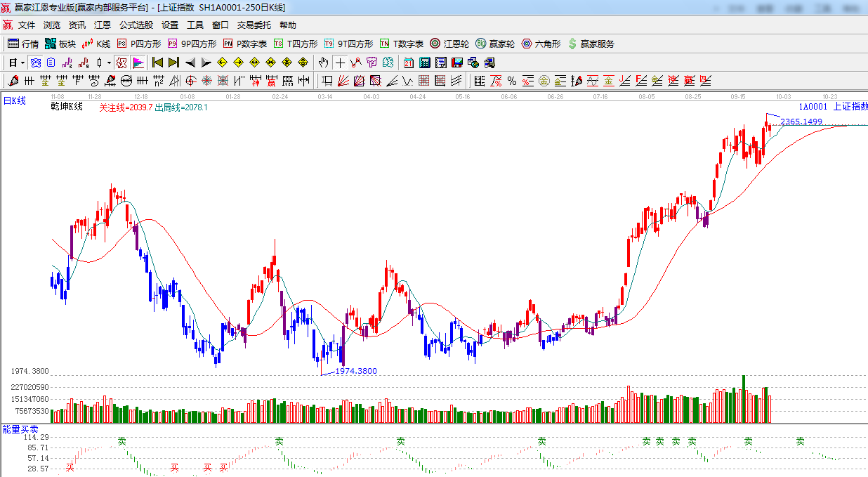The width and height of the screenshot is (868, 477).
Task: Open 赢家服务 with the dollar icon
Action: point(591,44)
